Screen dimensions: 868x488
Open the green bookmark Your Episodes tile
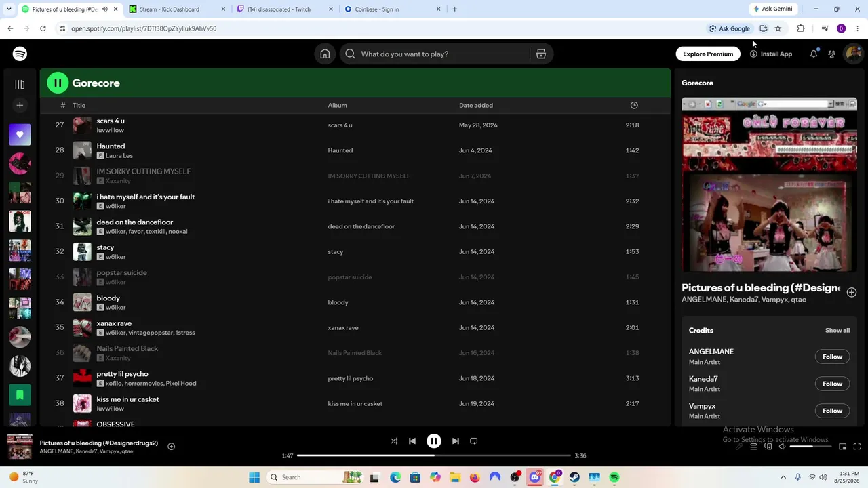[x=20, y=394]
